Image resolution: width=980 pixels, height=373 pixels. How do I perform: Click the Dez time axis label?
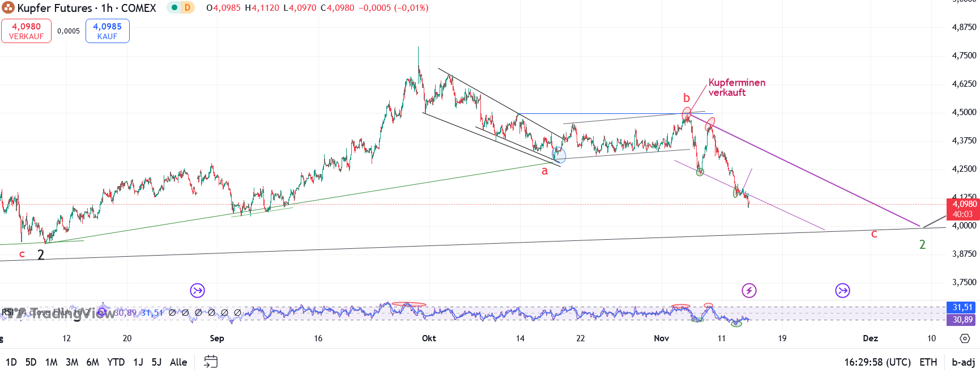(870, 338)
